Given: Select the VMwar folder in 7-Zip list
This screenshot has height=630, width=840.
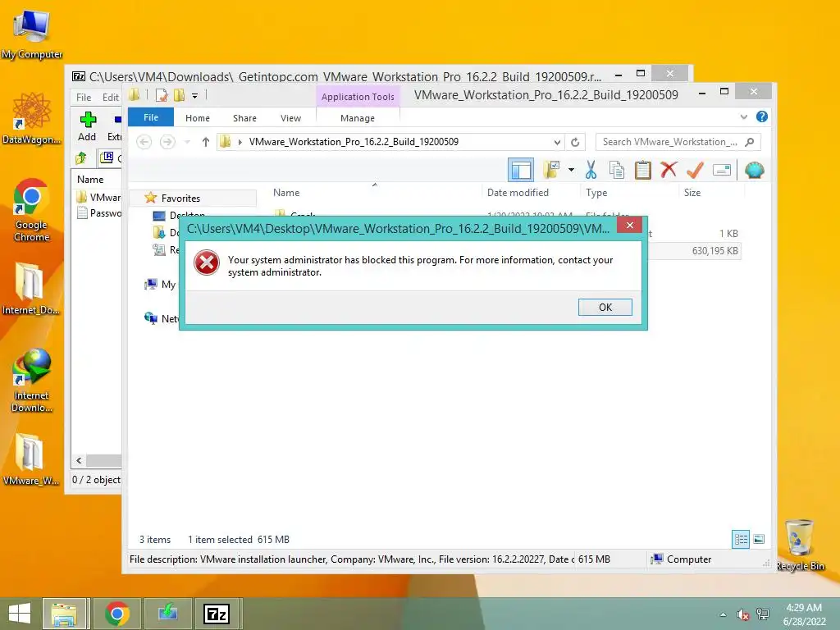Looking at the screenshot, I should point(98,197).
